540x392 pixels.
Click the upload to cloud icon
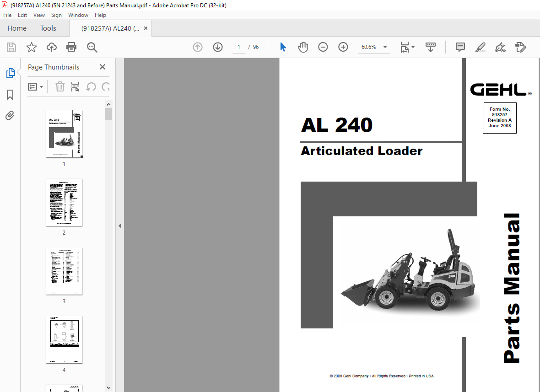point(52,47)
